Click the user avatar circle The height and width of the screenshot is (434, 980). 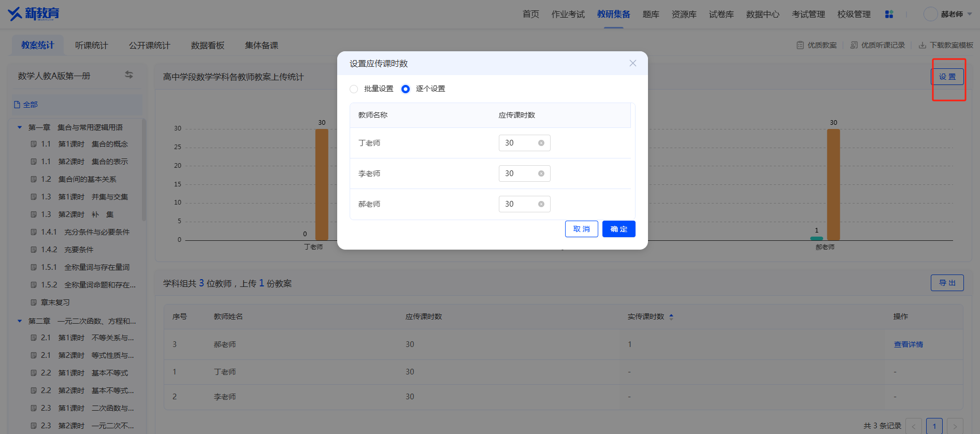(930, 14)
